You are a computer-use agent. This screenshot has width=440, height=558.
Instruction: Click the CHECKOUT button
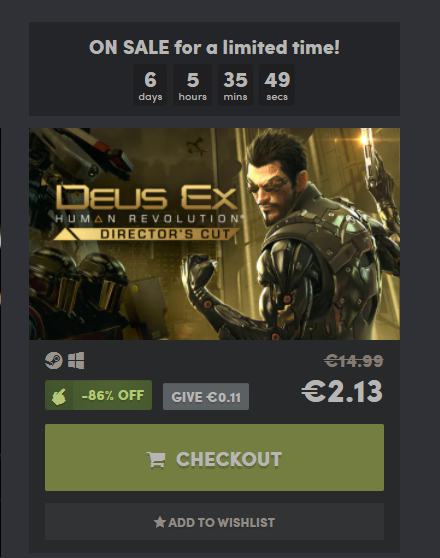[214, 458]
